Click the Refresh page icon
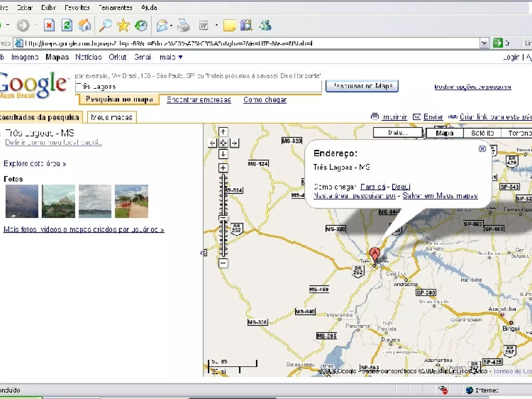532x399 pixels. pos(67,25)
